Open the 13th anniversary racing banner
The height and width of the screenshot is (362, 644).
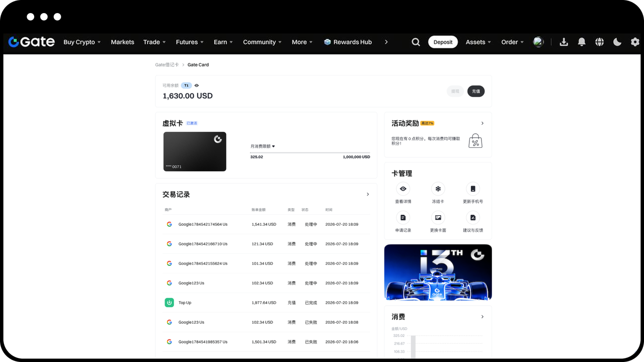click(438, 272)
